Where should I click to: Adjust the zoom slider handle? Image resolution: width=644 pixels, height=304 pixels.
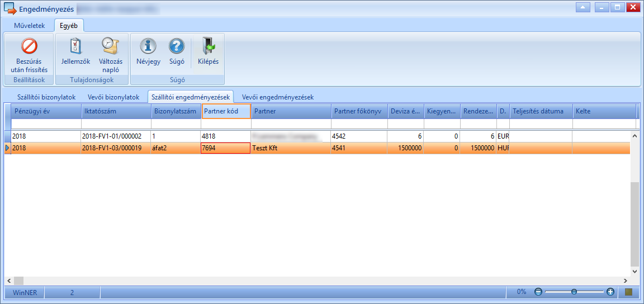click(574, 292)
